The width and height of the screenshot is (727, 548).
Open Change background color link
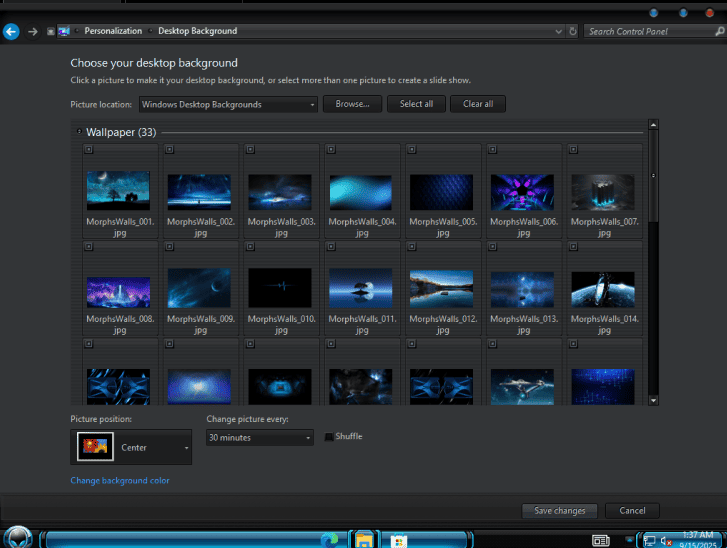(120, 481)
